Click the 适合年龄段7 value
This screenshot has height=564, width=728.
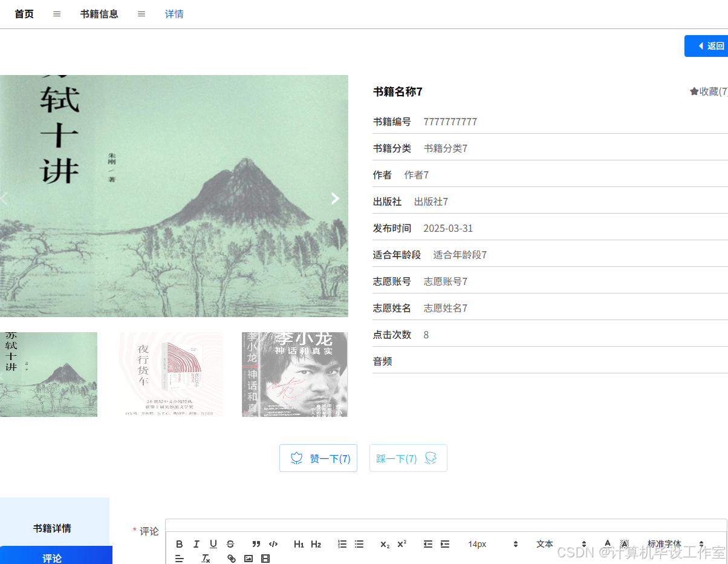click(460, 255)
